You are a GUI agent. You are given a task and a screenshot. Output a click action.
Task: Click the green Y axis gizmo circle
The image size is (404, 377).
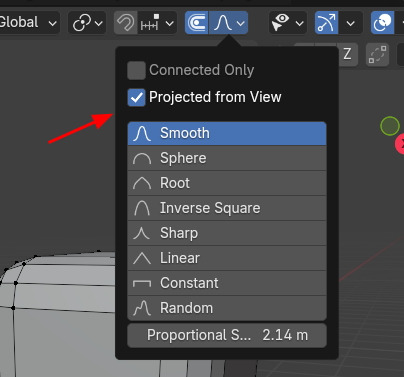[x=390, y=126]
